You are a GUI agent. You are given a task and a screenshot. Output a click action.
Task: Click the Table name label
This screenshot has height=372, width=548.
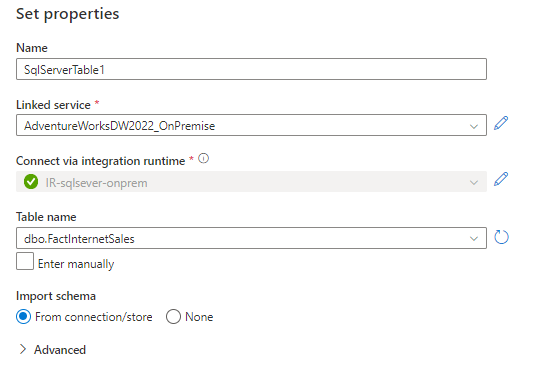tap(46, 217)
